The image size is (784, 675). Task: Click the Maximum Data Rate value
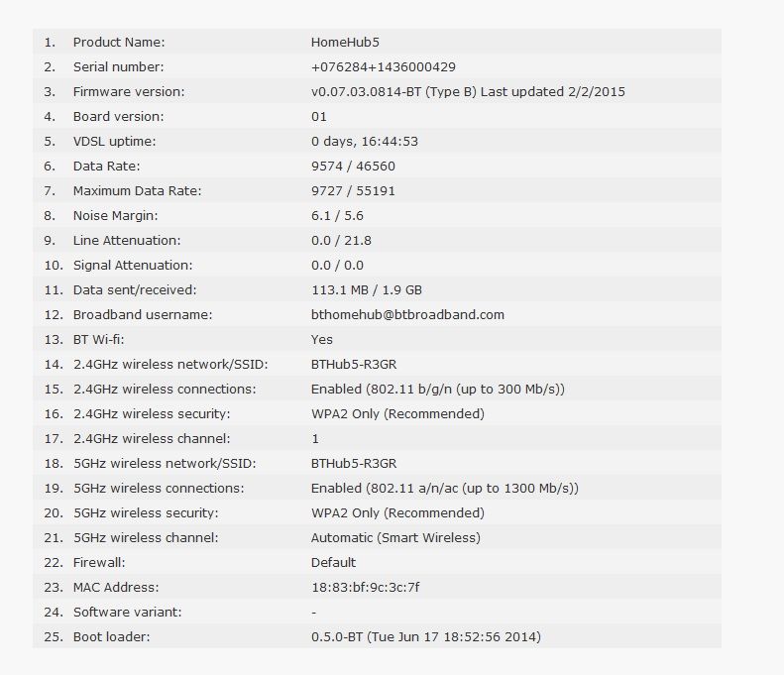pos(353,191)
